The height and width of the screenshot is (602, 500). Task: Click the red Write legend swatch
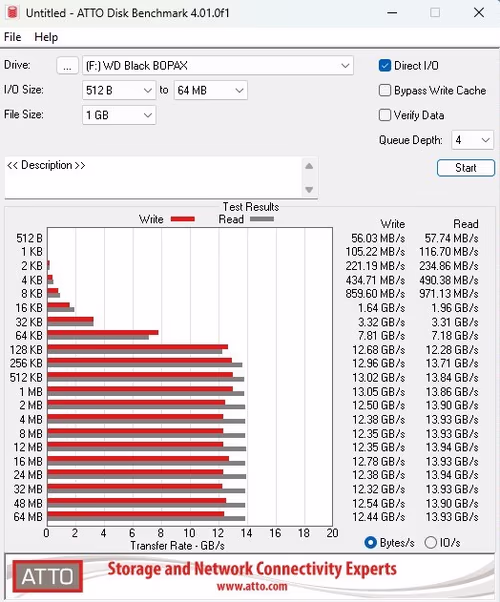click(183, 219)
